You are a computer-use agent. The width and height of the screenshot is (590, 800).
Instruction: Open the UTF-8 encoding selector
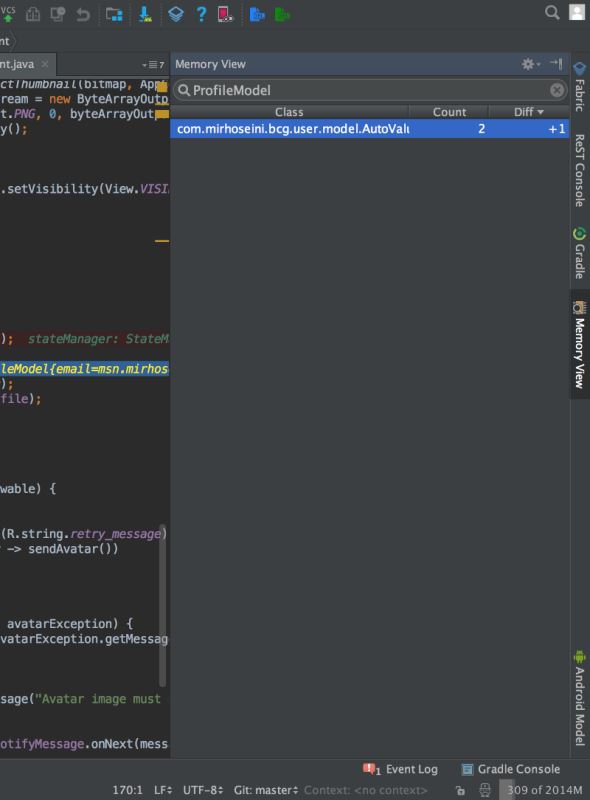tap(203, 790)
